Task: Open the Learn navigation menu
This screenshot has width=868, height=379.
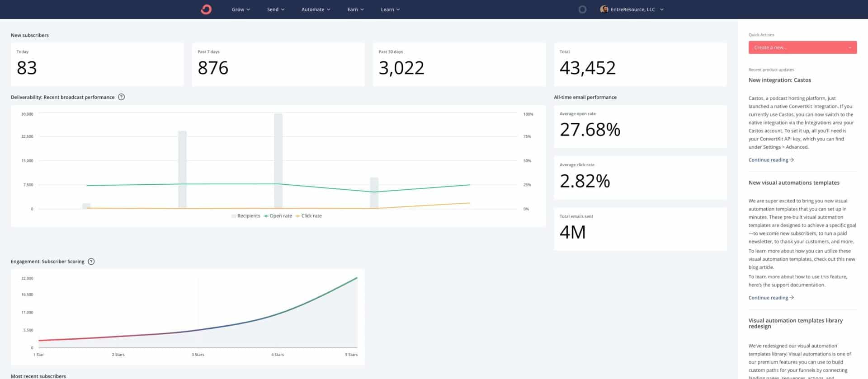Action: (390, 9)
